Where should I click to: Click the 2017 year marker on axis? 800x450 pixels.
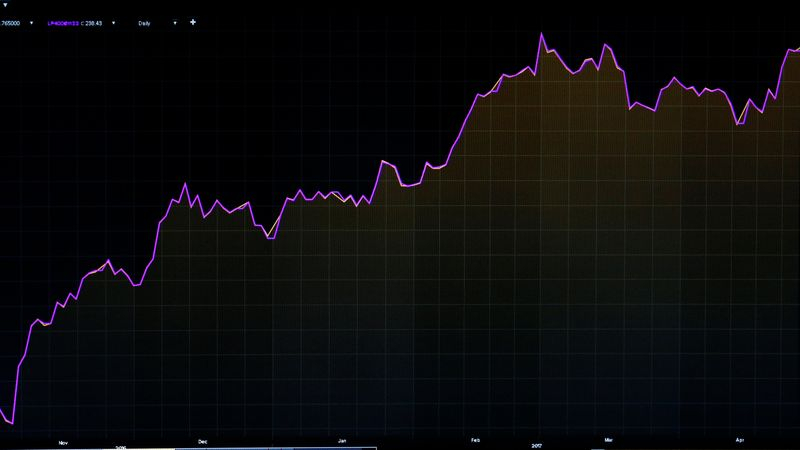(536, 447)
